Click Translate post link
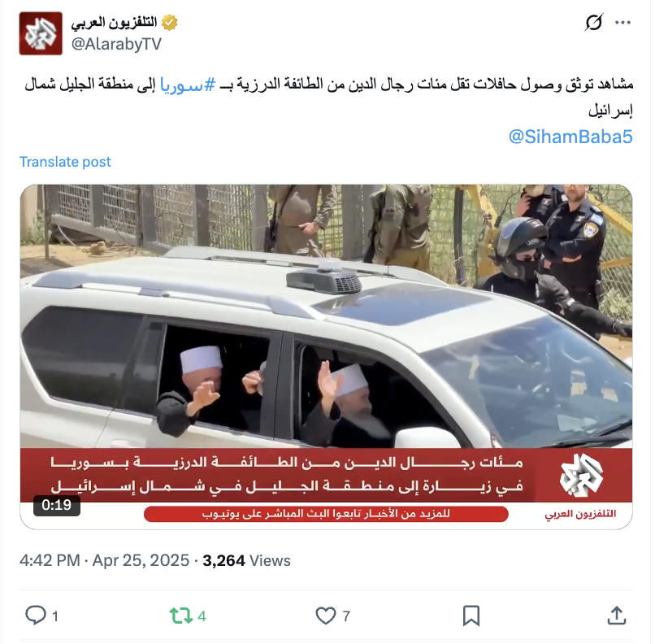Viewport: 655px width, 644px height. tap(65, 162)
